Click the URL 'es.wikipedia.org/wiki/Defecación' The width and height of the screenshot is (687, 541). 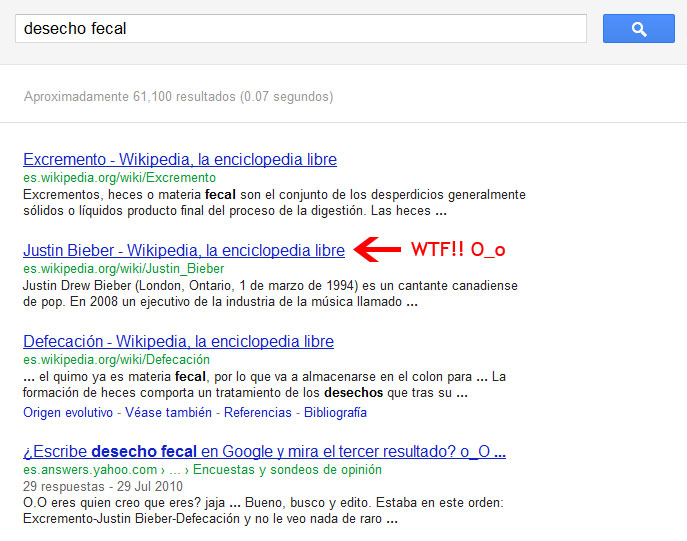click(117, 359)
